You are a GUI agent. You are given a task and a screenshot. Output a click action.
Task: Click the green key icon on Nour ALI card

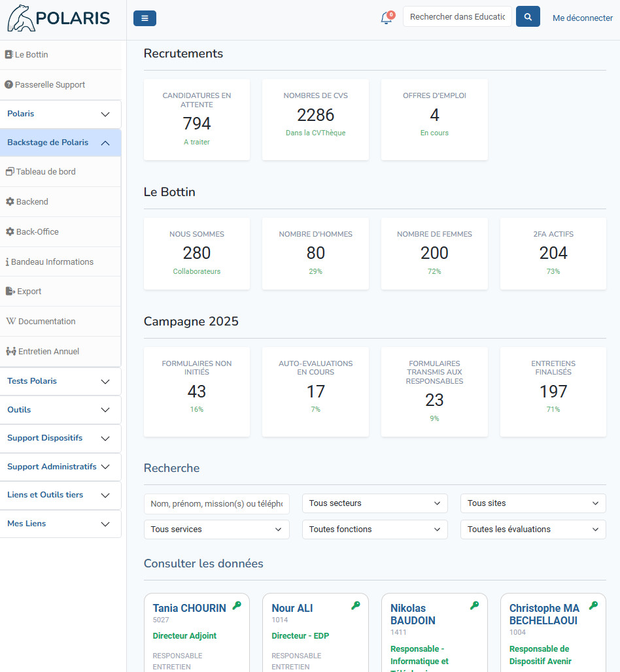[x=356, y=606]
